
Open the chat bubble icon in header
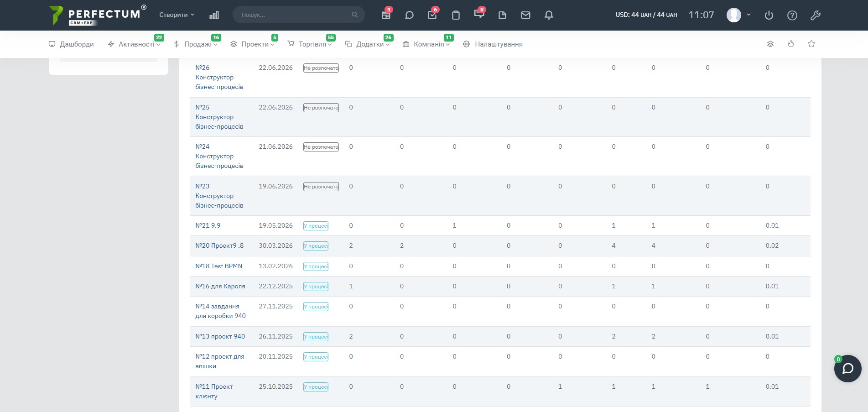(409, 15)
